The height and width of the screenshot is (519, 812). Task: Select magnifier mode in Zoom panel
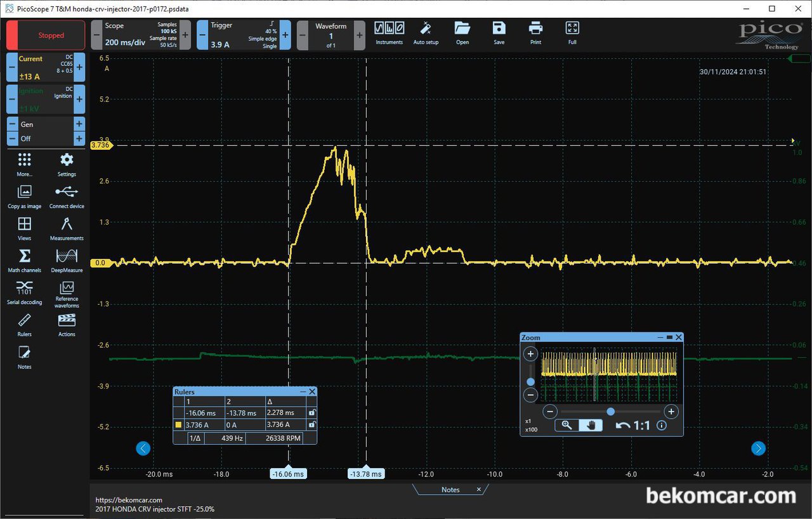[x=566, y=425]
